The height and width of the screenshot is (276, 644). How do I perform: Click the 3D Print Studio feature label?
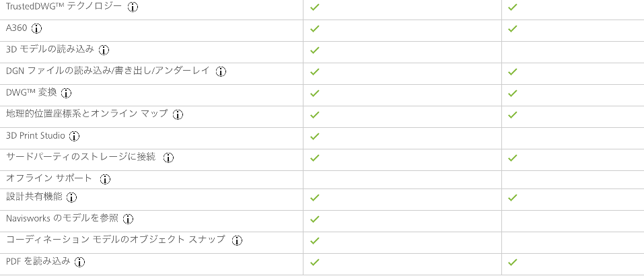click(x=36, y=135)
